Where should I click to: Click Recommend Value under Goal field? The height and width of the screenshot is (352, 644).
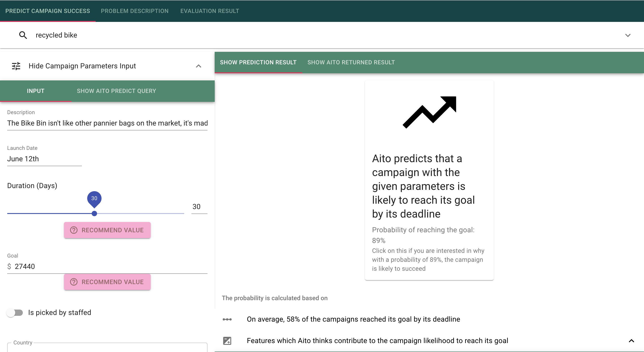point(107,282)
